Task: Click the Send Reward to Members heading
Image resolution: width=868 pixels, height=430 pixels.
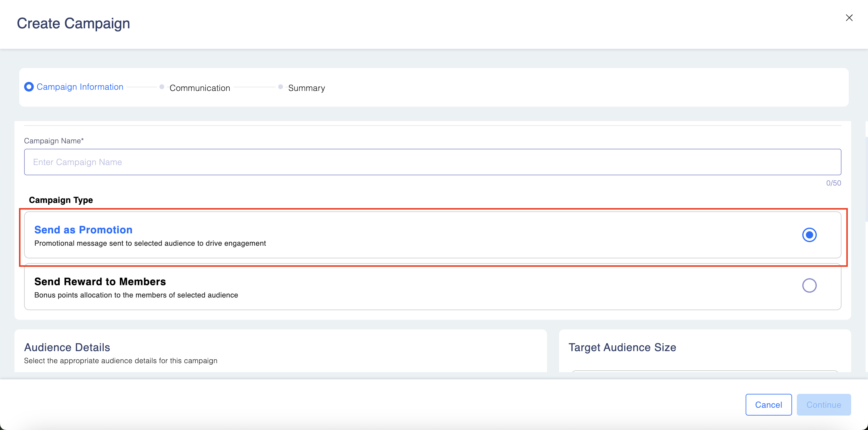Action: (100, 282)
